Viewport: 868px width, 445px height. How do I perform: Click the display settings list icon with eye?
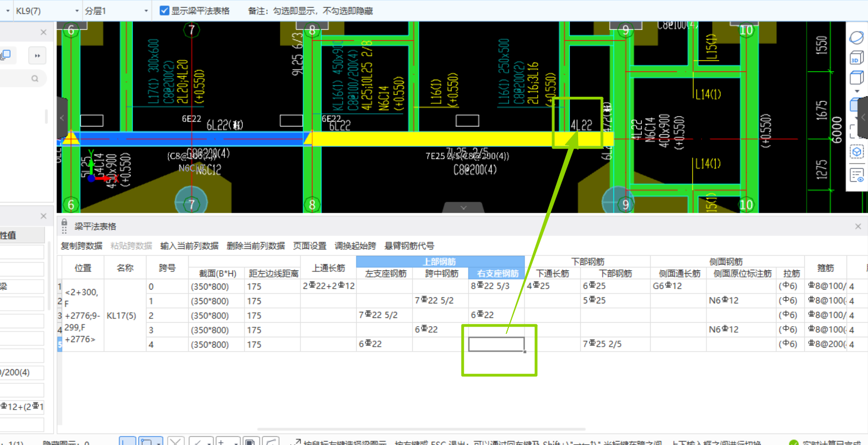[856, 175]
